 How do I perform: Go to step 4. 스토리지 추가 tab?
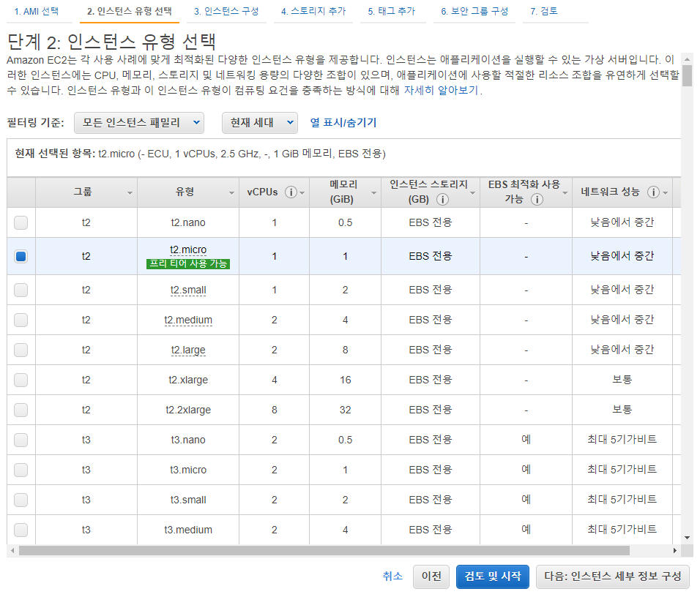(x=313, y=11)
